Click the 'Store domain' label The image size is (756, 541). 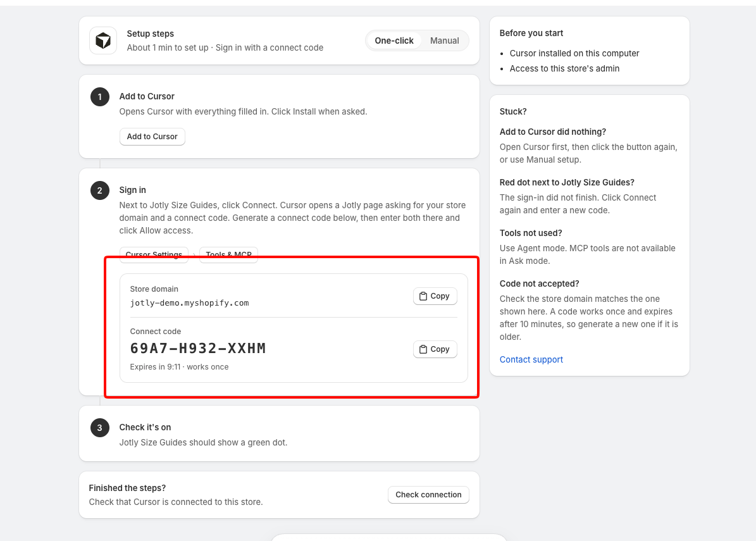pos(154,289)
